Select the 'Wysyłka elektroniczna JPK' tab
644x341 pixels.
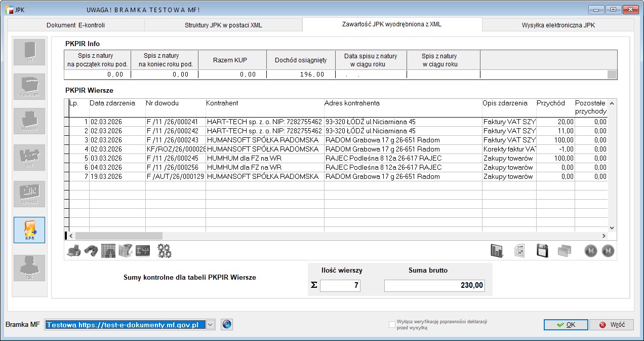(x=558, y=25)
